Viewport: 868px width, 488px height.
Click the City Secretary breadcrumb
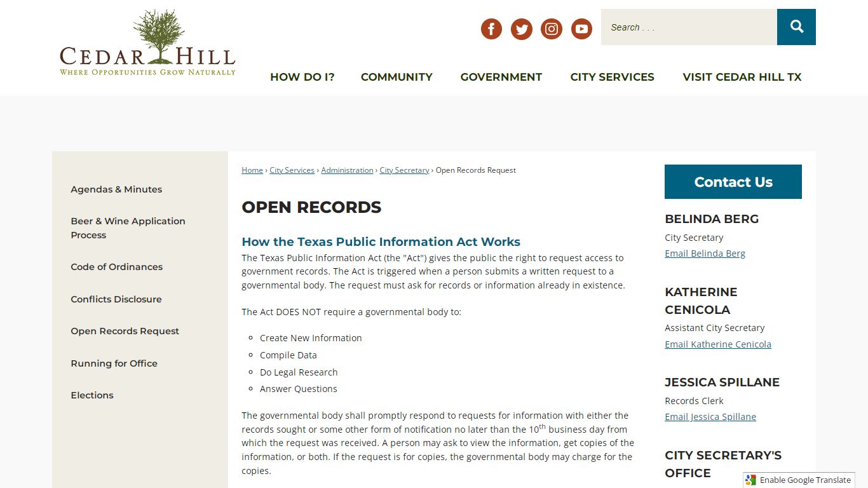(405, 170)
